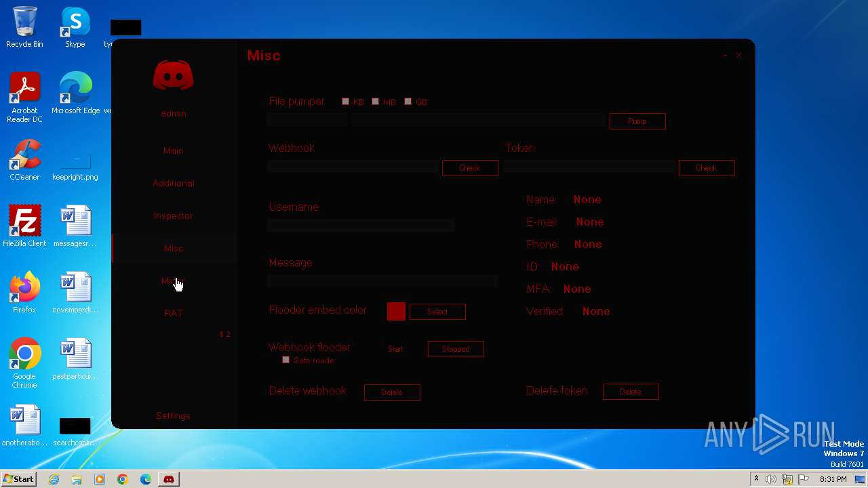Open Settings in sidebar

click(x=173, y=415)
